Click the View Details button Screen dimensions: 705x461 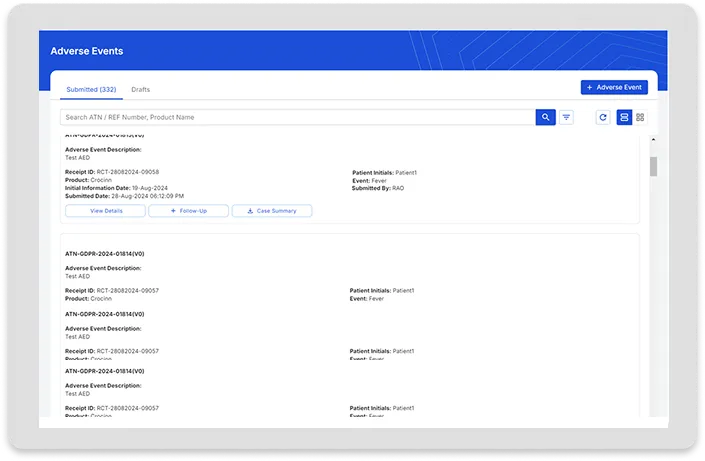point(106,211)
